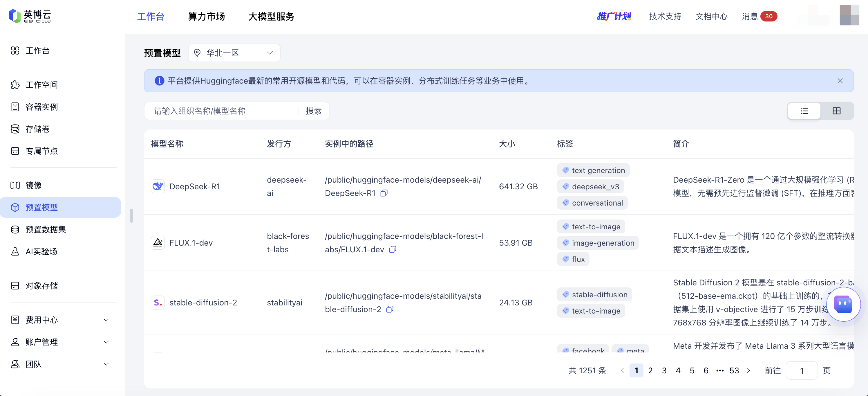
Task: Open 消息 notifications with 30 badge
Action: click(759, 16)
